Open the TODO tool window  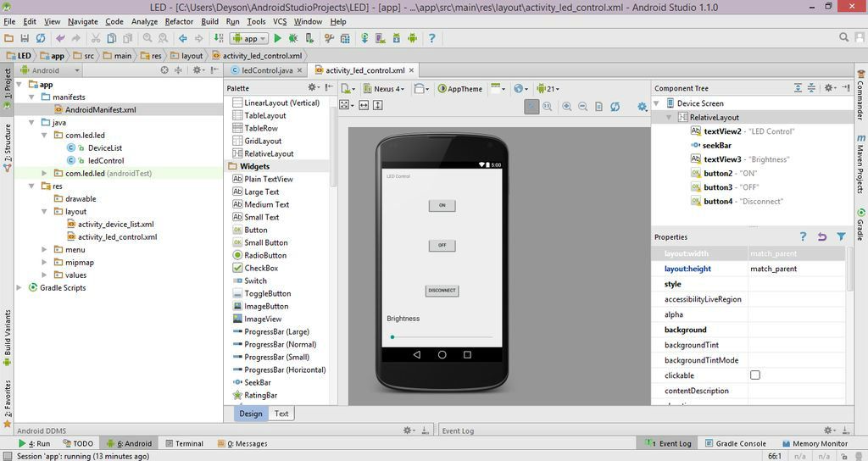[78, 443]
